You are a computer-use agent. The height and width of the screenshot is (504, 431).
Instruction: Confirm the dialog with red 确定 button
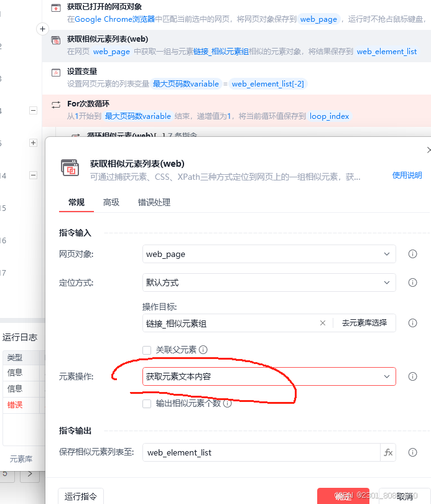point(343,497)
